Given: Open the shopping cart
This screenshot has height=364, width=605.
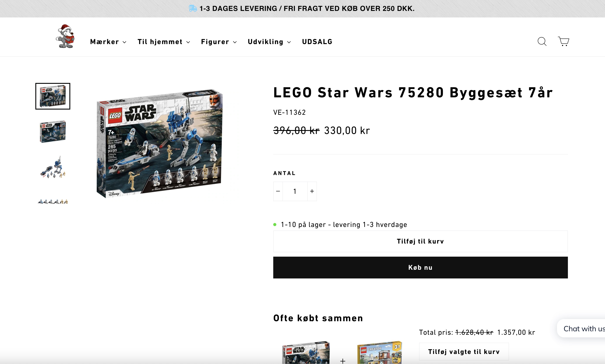Looking at the screenshot, I should tap(564, 41).
